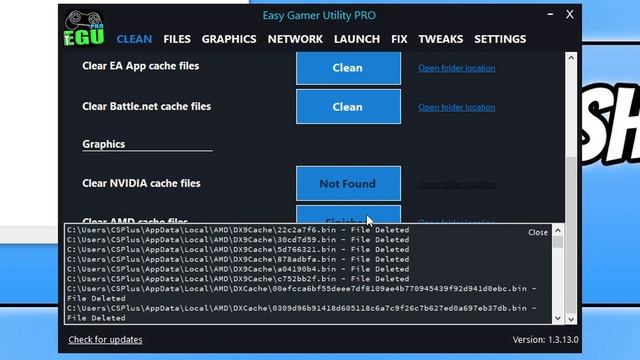
Task: Click the log line for 22c2a7f6.bin
Action: point(238,230)
